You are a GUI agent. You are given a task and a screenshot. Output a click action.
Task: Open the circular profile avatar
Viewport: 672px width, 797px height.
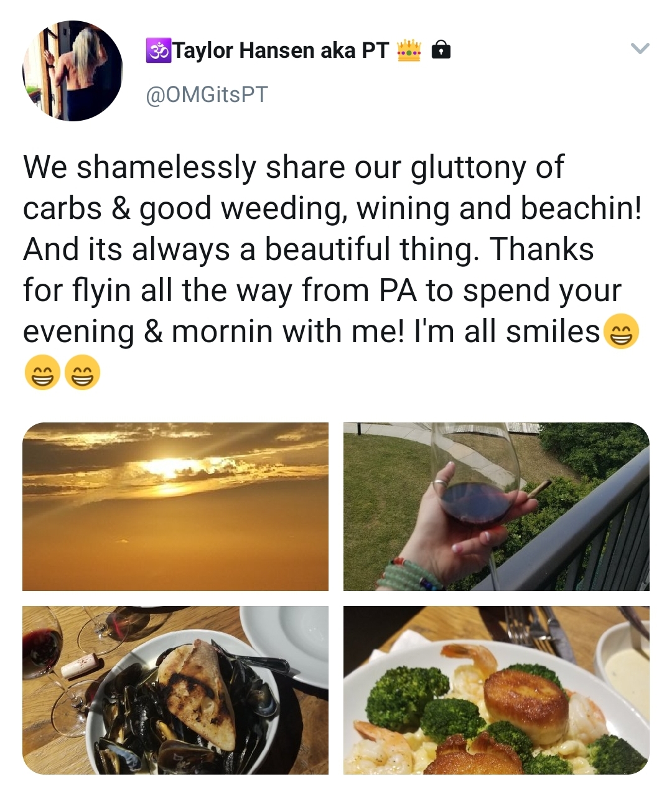click(x=73, y=71)
